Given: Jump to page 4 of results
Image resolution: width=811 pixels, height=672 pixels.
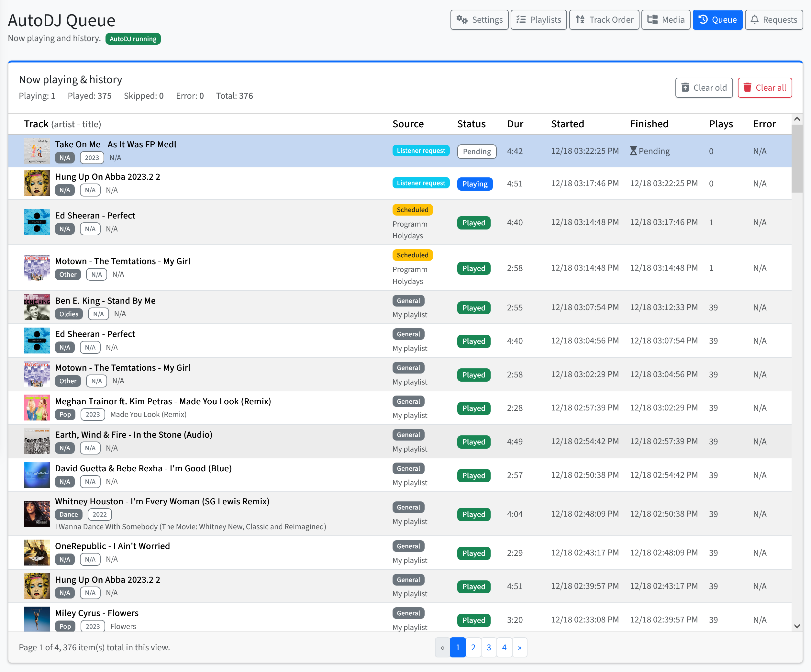Looking at the screenshot, I should tap(504, 647).
